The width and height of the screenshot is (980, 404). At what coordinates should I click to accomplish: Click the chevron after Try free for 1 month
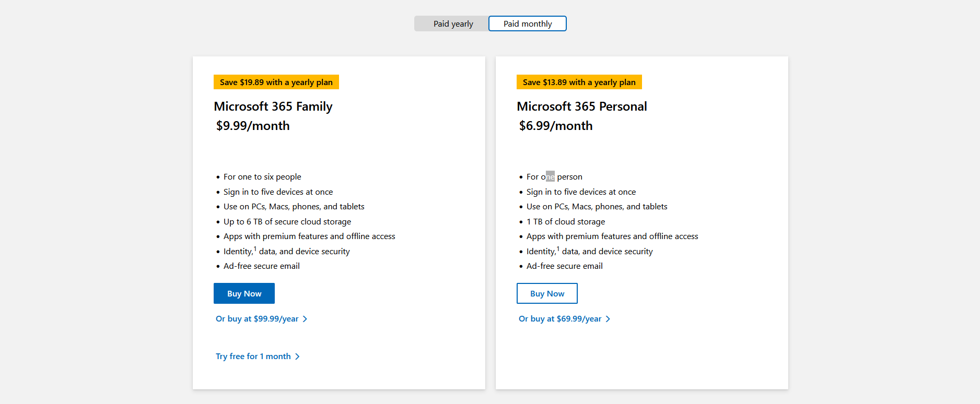click(297, 357)
